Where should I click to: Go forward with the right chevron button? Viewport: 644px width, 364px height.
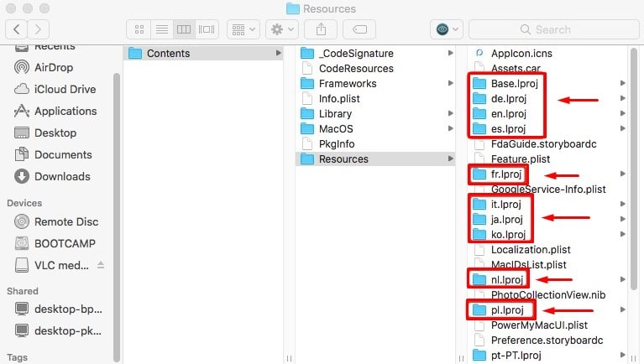coord(38,29)
